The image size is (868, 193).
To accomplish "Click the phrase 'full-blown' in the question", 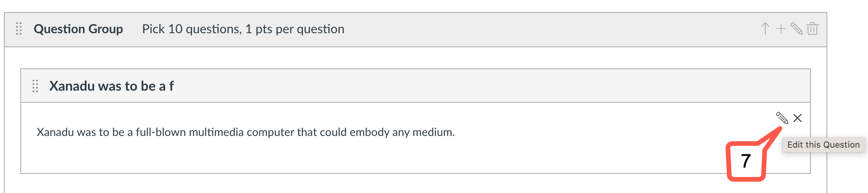I will pos(161,132).
